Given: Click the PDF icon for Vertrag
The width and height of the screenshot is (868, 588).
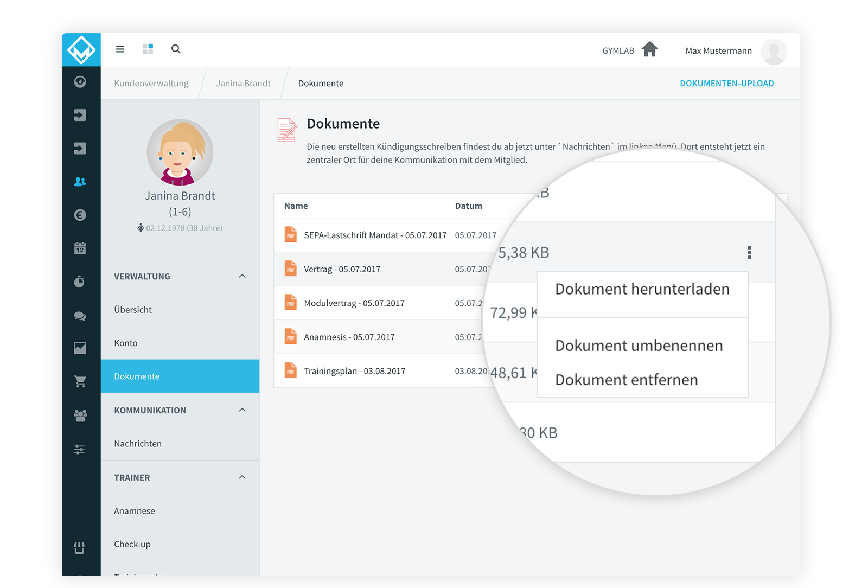Looking at the screenshot, I should (291, 269).
